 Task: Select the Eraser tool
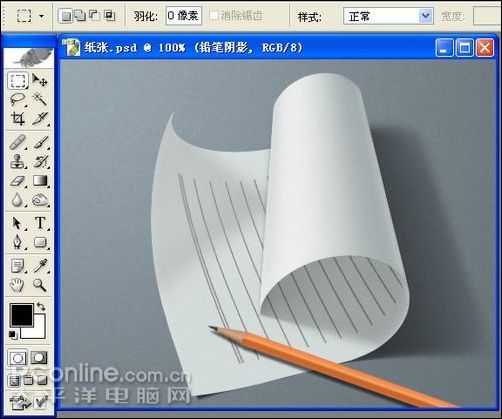tap(18, 181)
